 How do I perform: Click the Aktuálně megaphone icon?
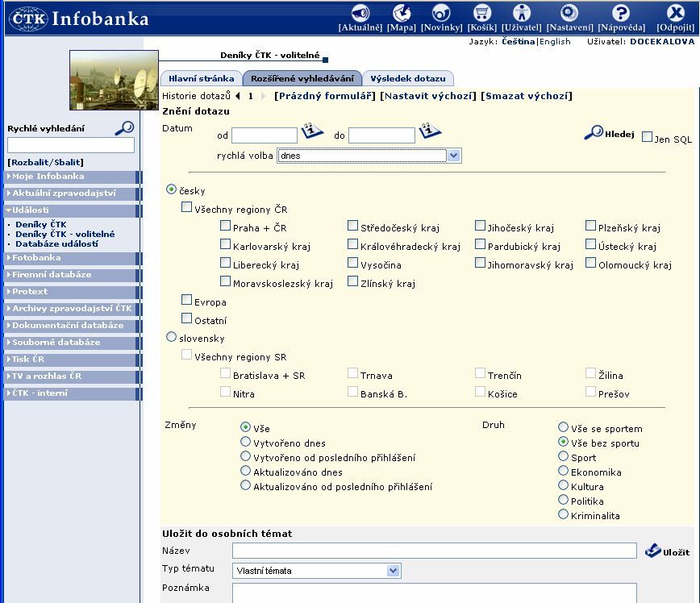360,13
